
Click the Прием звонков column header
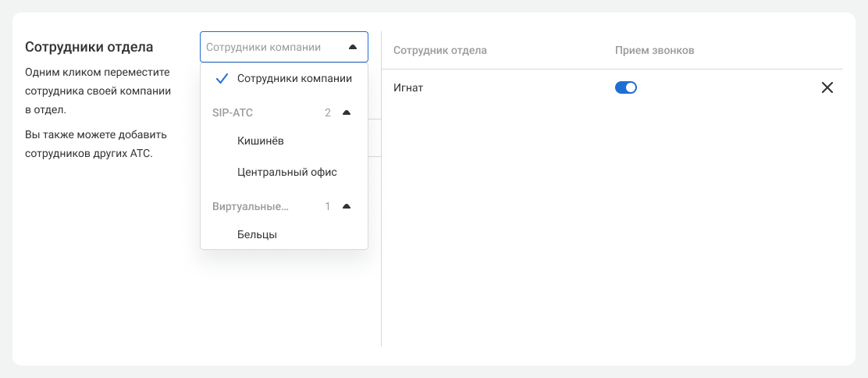coord(654,50)
